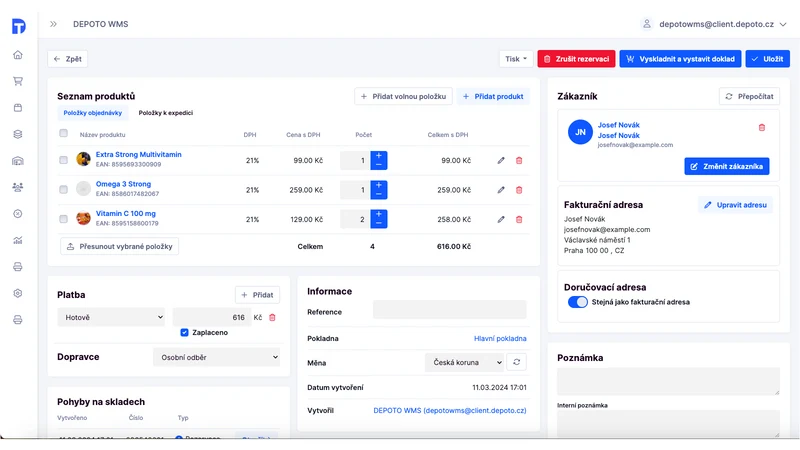Click the Reference input field
The width and height of the screenshot is (800, 450).
tap(449, 309)
